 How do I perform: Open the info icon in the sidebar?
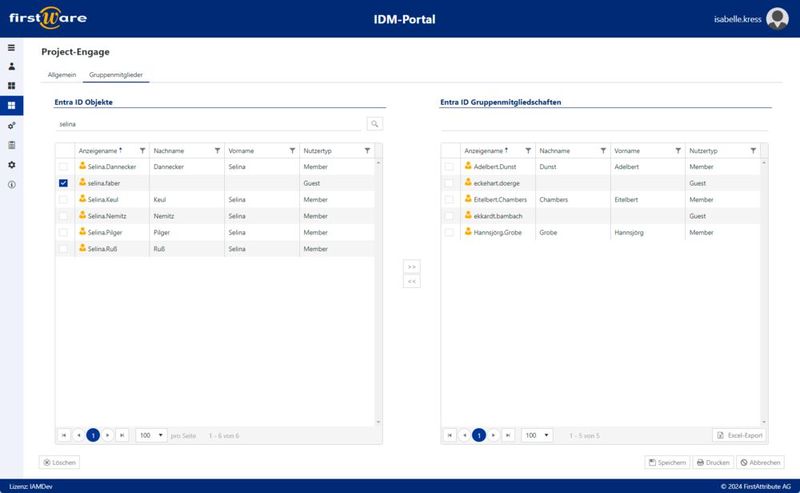pos(11,185)
